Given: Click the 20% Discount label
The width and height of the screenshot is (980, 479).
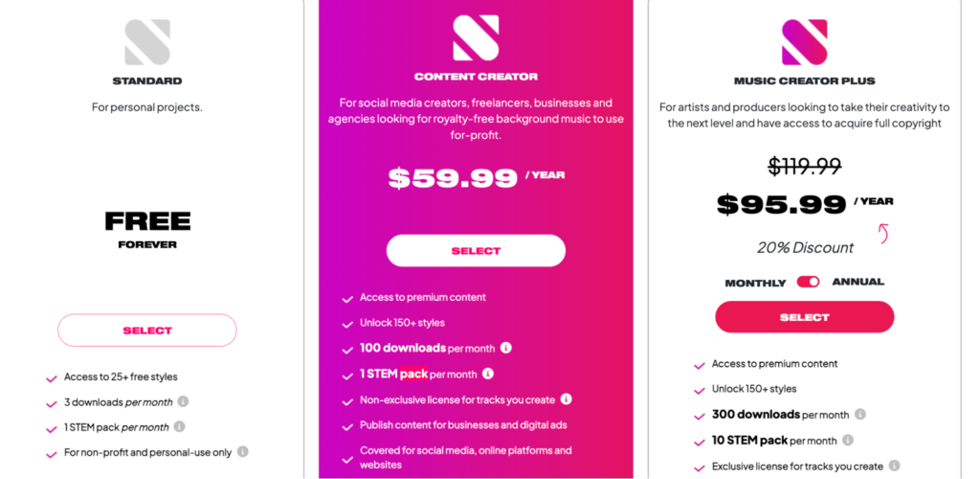Looking at the screenshot, I should coord(805,247).
